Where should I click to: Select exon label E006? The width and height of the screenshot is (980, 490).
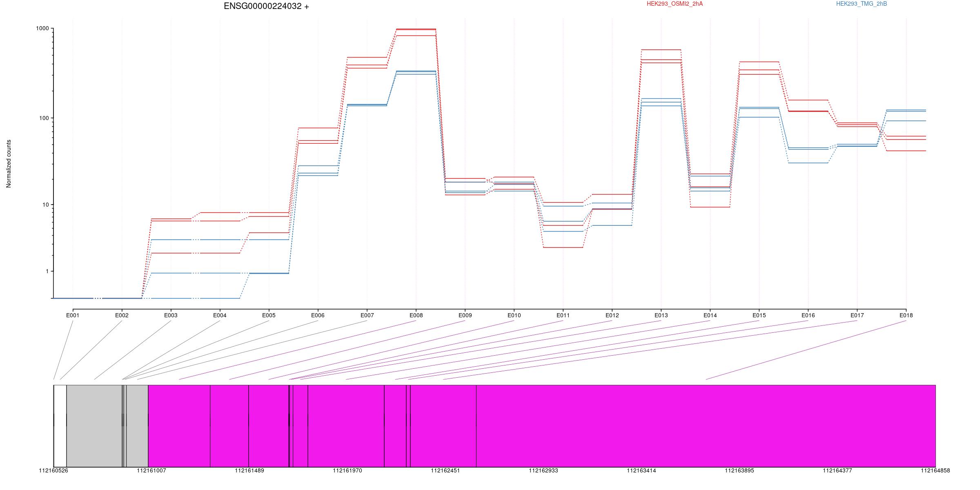318,315
